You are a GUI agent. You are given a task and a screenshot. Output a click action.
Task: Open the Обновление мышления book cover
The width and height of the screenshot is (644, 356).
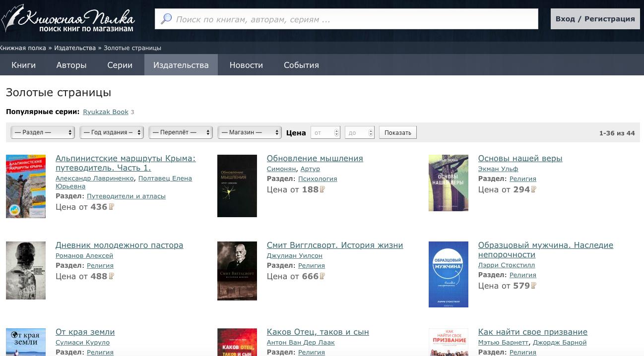pyautogui.click(x=237, y=186)
